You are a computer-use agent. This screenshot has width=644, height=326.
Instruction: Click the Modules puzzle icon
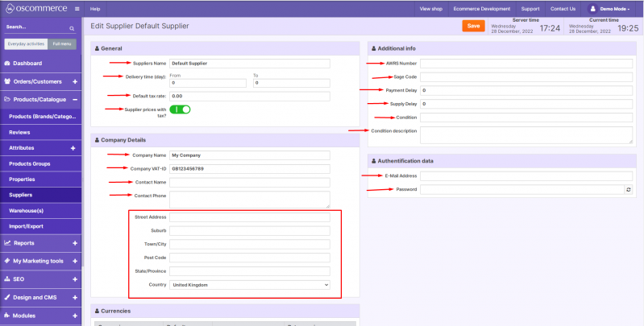tap(7, 316)
